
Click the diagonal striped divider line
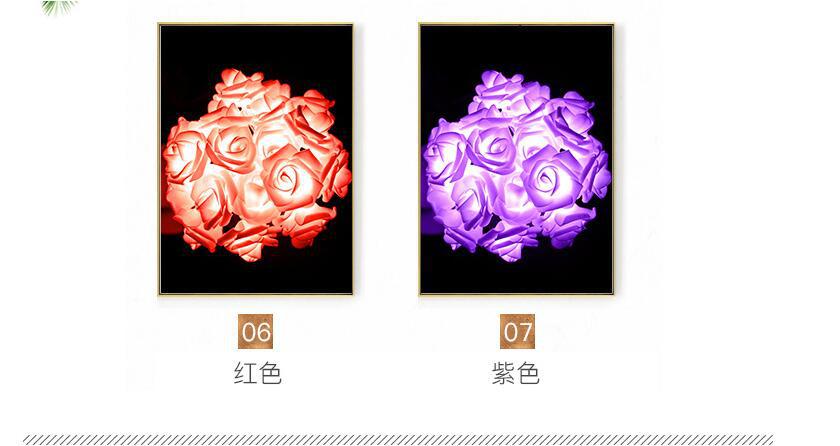pyautogui.click(x=398, y=440)
